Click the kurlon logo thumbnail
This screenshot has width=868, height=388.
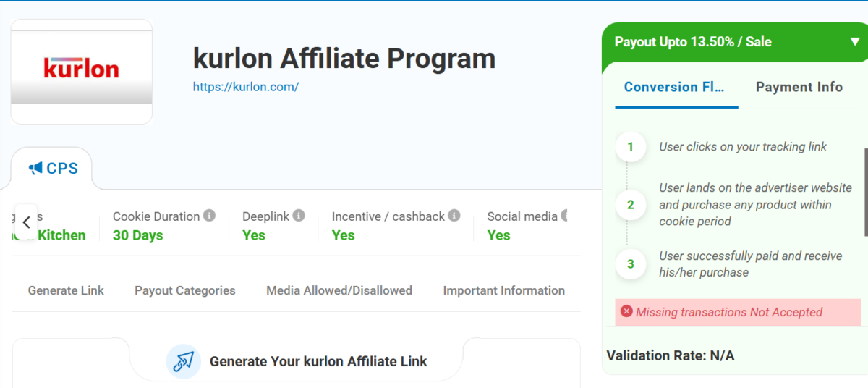coord(82,72)
